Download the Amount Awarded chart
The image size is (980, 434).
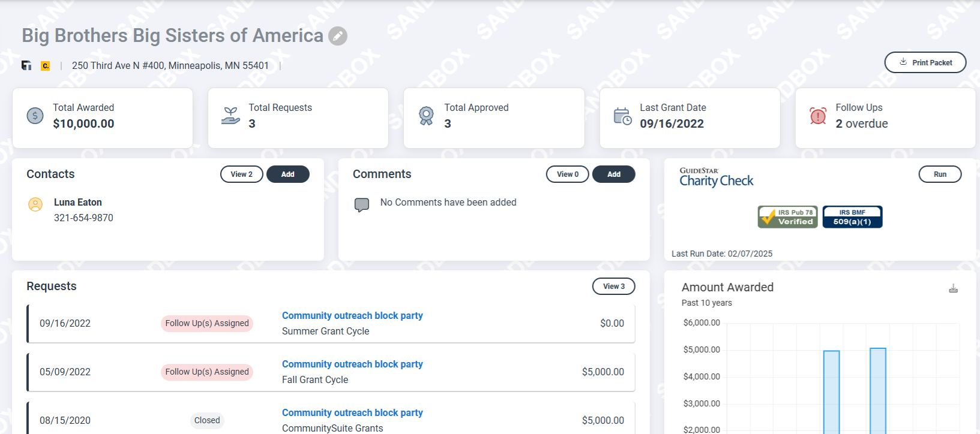(x=953, y=288)
